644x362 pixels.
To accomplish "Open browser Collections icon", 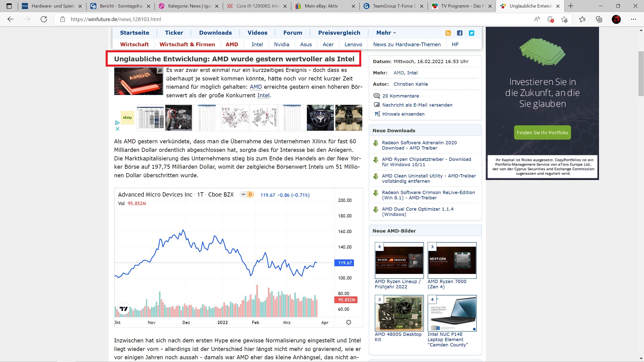I will point(599,19).
